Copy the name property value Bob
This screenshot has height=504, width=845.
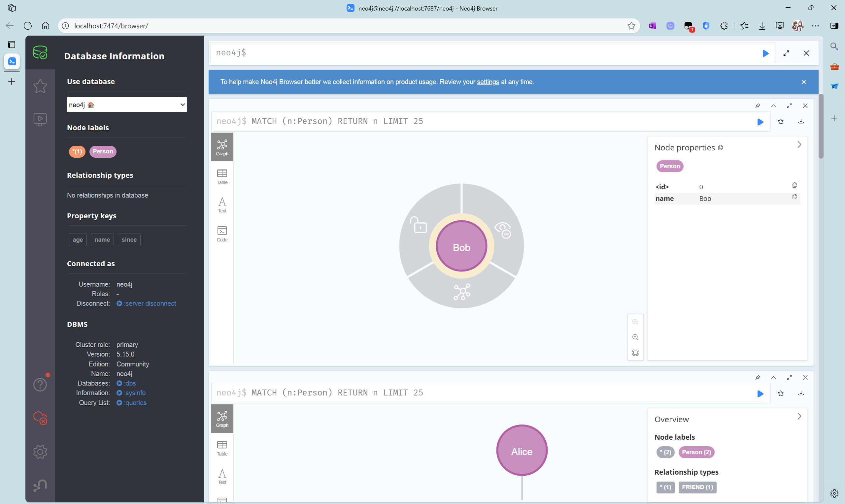click(x=795, y=197)
